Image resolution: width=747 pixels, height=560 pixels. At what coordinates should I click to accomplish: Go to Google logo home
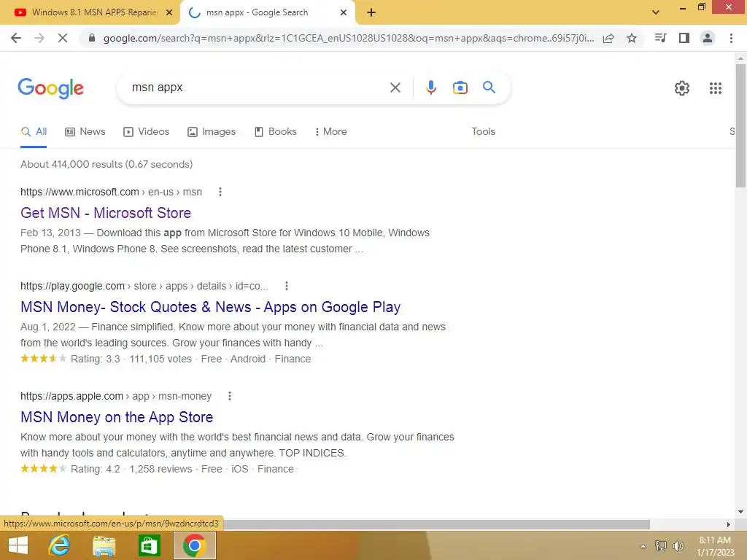50,88
